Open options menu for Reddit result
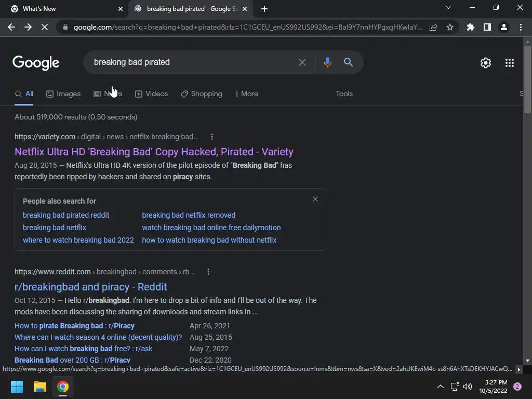532x399 pixels. click(208, 272)
